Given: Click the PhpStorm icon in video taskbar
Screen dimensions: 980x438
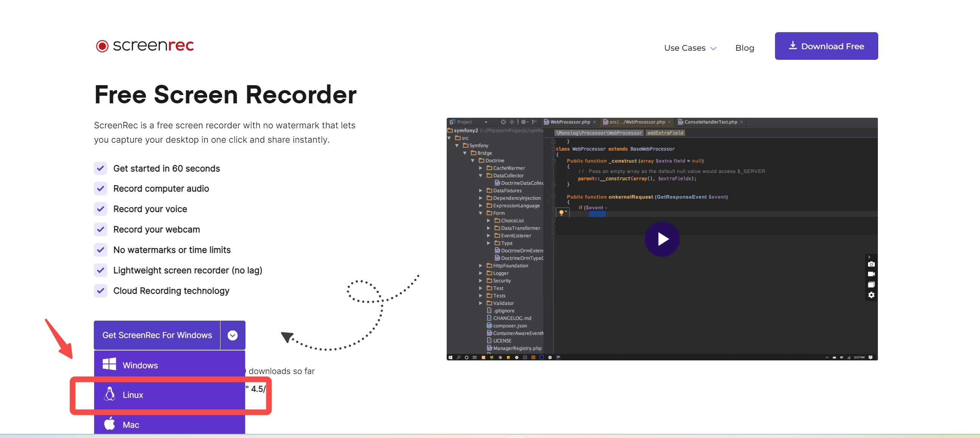Looking at the screenshot, I should (x=558, y=358).
